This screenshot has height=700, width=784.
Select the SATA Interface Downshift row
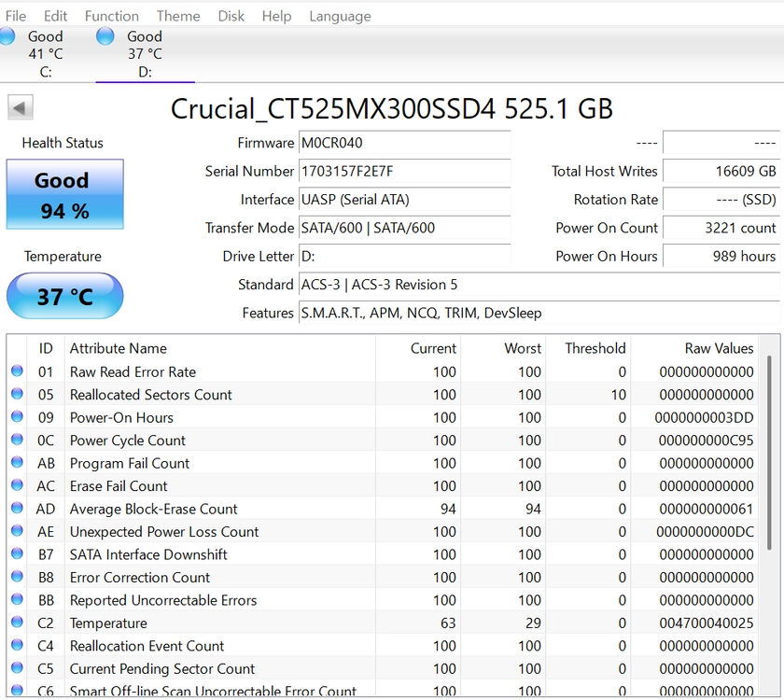(383, 554)
